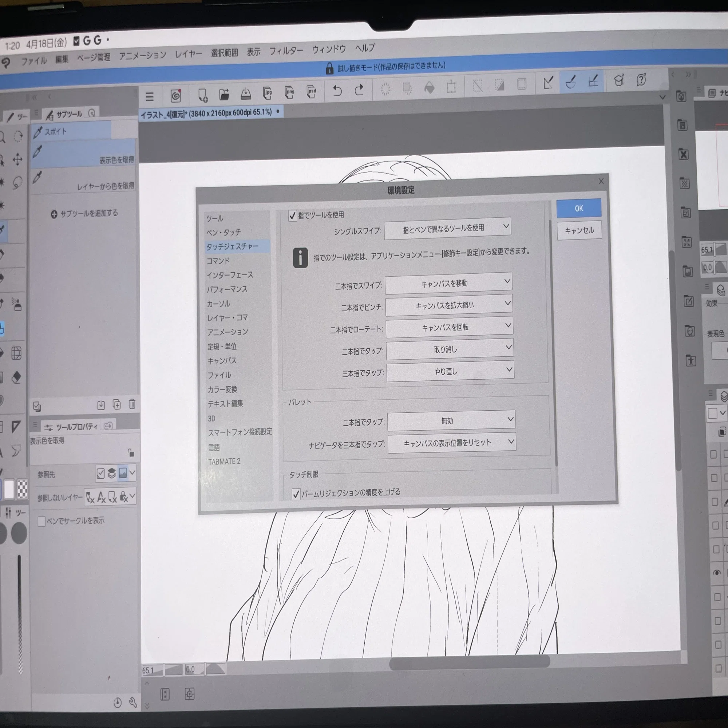This screenshot has height=728, width=728.
Task: Open 二本指でピンチ dropdown
Action: click(x=449, y=305)
